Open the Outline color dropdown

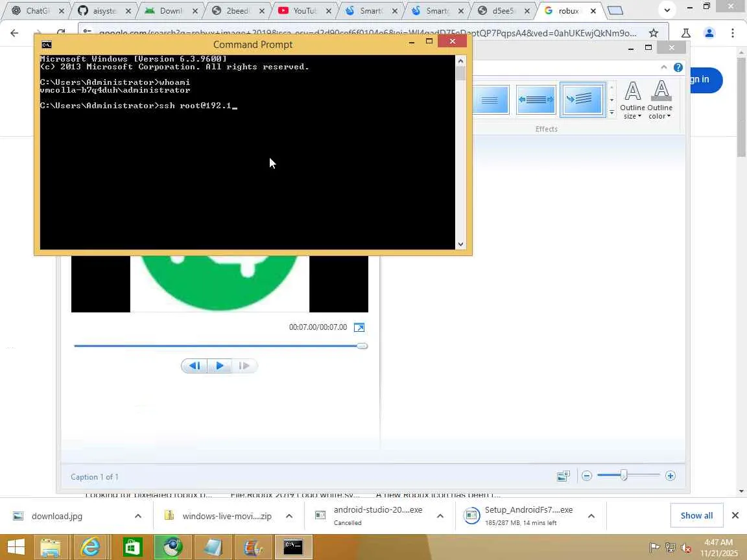[660, 100]
